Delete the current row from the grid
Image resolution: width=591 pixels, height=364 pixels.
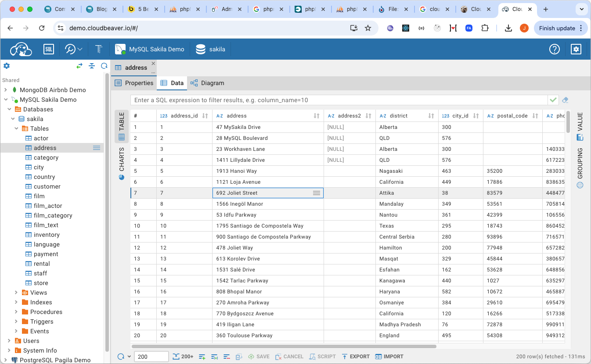pos(227,356)
